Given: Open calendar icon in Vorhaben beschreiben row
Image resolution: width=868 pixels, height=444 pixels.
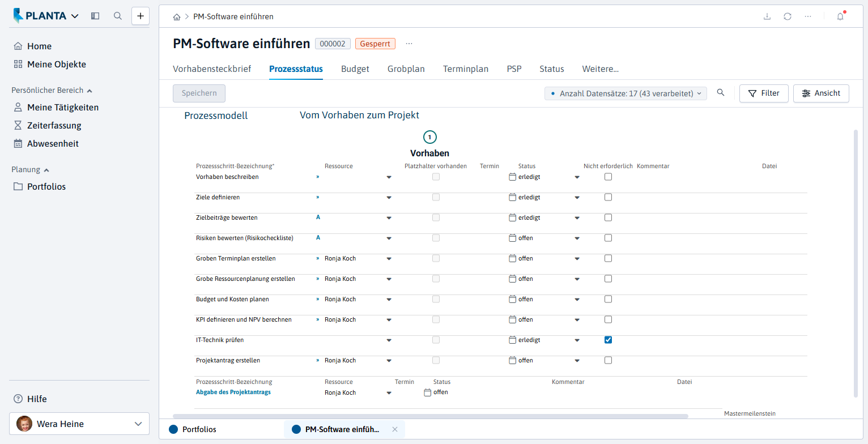Looking at the screenshot, I should tap(513, 177).
